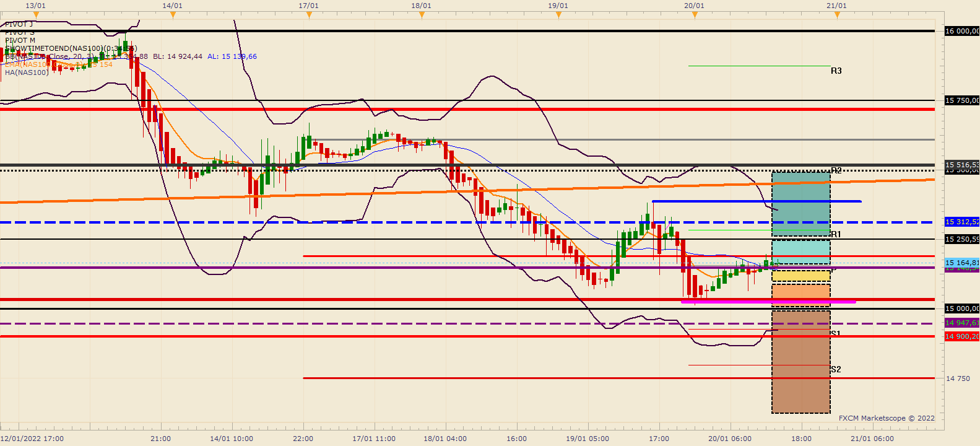The image size is (980, 446).
Task: Click the 16 000,00 price label
Action: tap(962, 31)
